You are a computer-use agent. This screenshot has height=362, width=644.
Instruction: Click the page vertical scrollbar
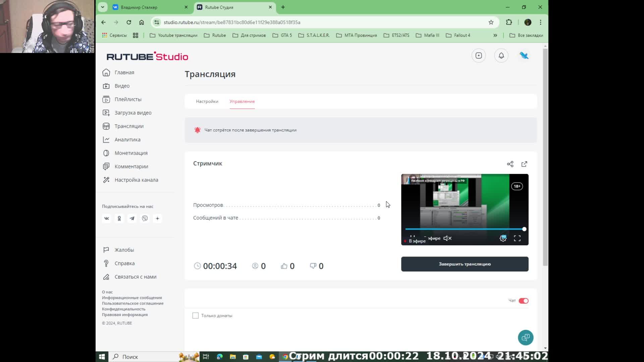pos(545,158)
